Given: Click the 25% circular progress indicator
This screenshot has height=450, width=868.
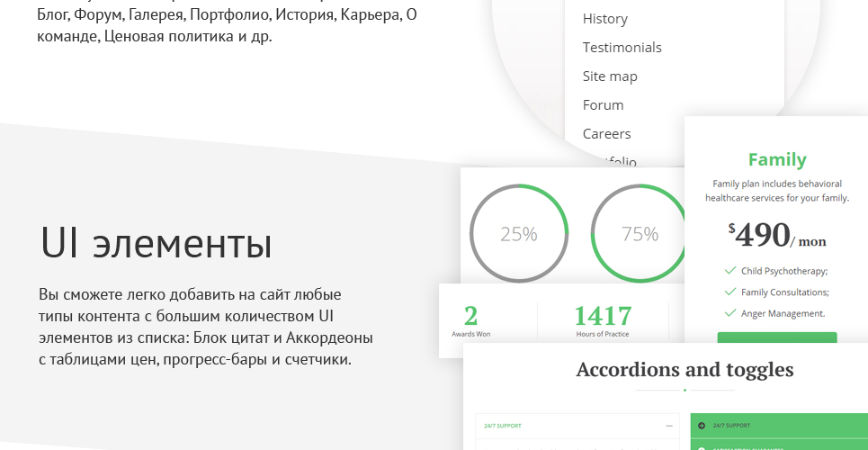Looking at the screenshot, I should (519, 233).
